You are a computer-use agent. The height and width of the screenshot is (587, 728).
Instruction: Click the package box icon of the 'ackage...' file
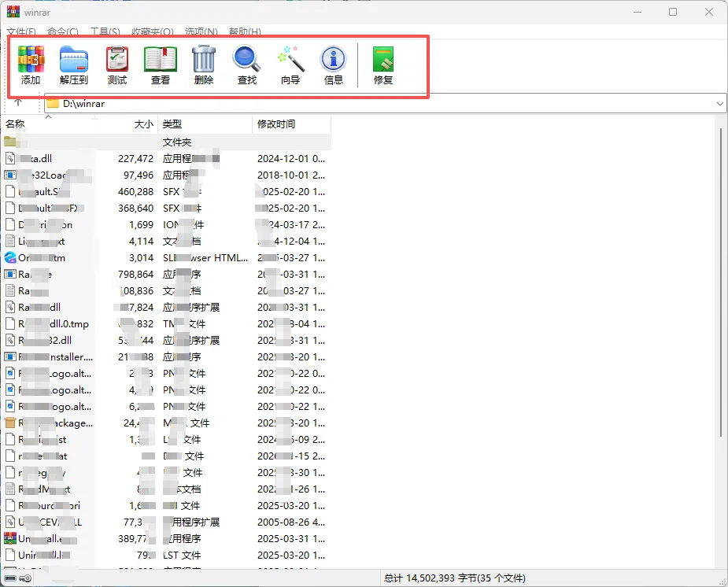coord(10,423)
